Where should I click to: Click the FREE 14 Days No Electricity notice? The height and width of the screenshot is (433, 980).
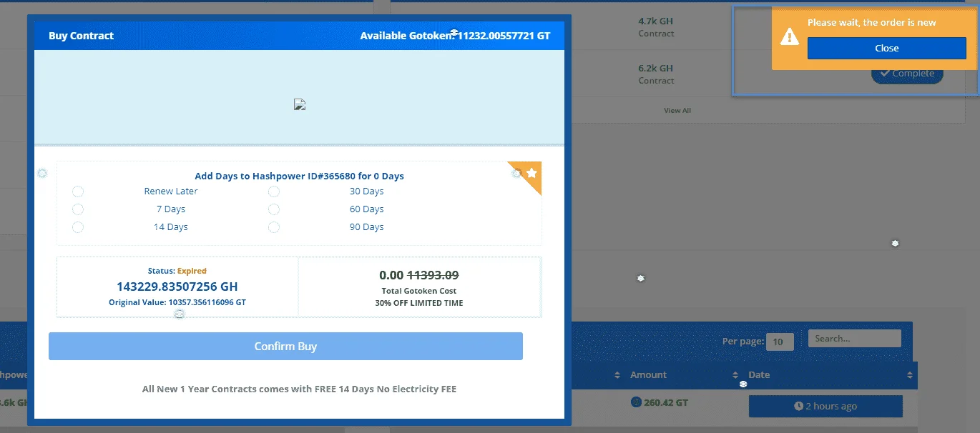(299, 389)
